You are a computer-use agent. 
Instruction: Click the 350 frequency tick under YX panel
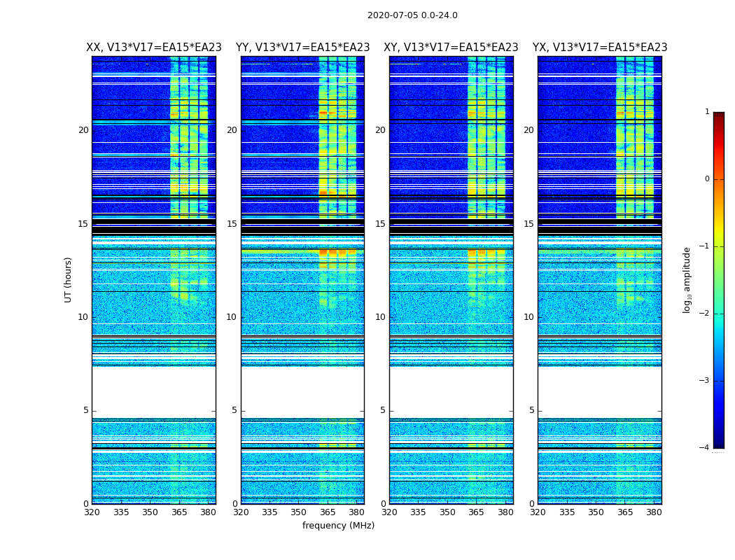click(596, 512)
